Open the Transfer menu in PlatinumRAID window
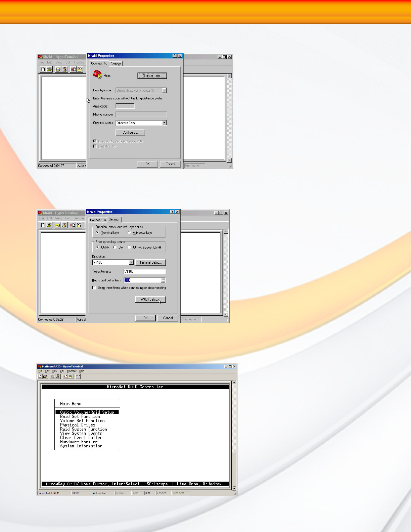 72,371
